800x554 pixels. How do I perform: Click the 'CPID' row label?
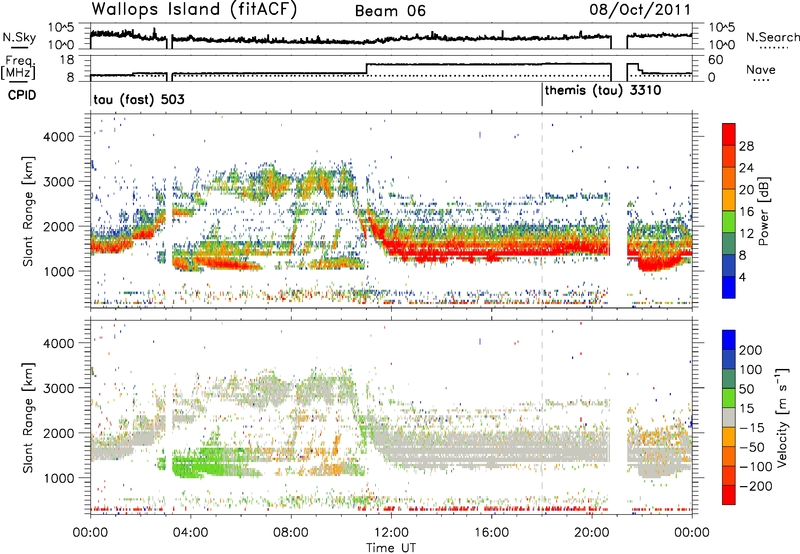click(x=22, y=95)
